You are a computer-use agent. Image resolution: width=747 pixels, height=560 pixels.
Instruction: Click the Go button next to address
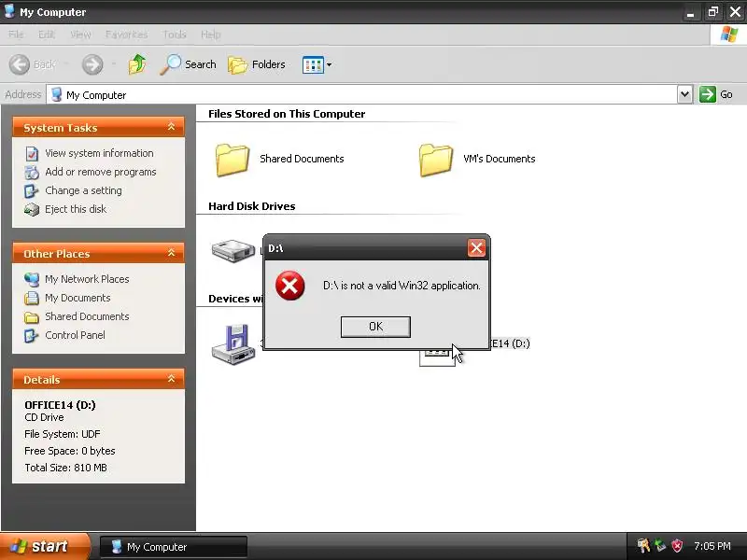[x=716, y=94]
